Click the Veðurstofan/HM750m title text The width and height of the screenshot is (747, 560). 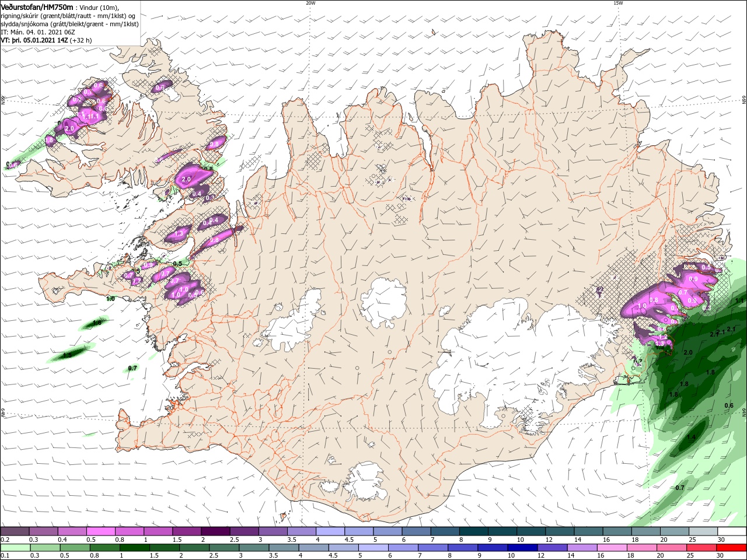point(37,6)
